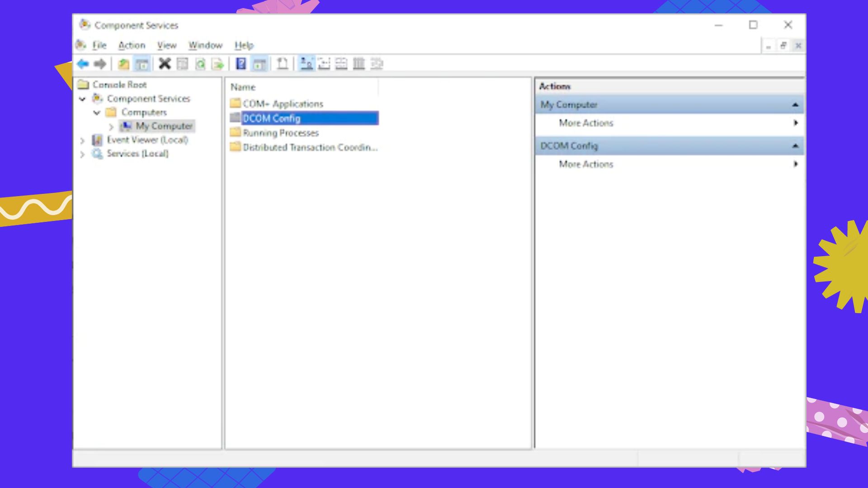Screen dimensions: 868x488
Task: Minimize the inner MMC child window
Action: coord(768,46)
